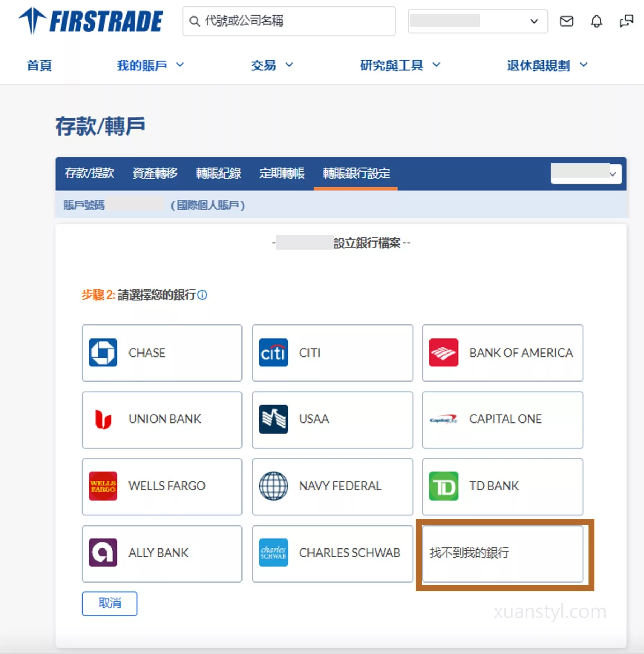Expand the 我的賬戶 menu

click(x=150, y=65)
